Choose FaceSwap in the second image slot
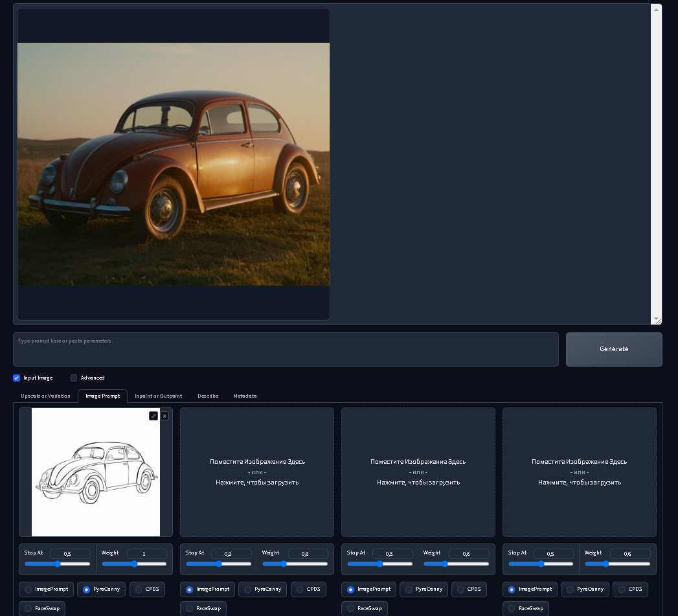The image size is (678, 616). coord(190,609)
